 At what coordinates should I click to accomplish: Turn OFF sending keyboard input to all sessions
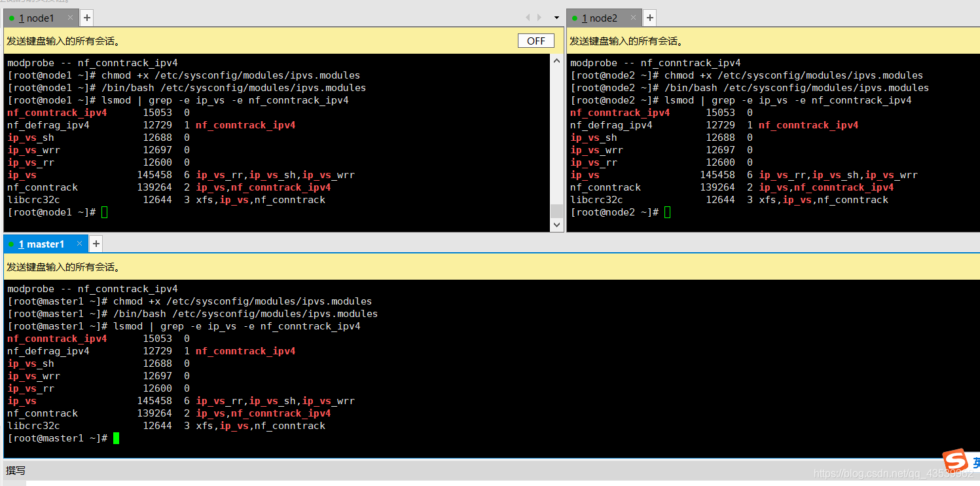click(536, 41)
